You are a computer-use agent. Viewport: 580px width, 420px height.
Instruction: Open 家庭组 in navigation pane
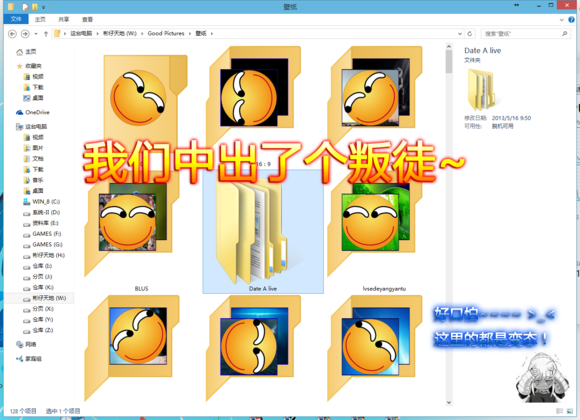29,359
